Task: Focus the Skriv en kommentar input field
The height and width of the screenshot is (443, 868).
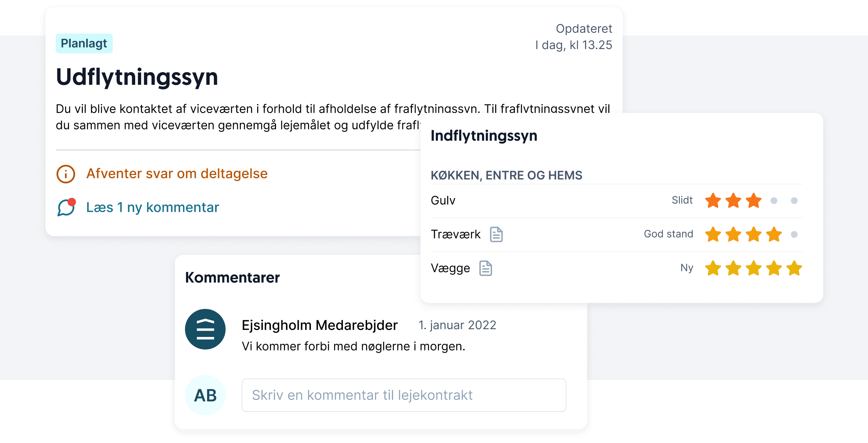Action: pos(404,395)
